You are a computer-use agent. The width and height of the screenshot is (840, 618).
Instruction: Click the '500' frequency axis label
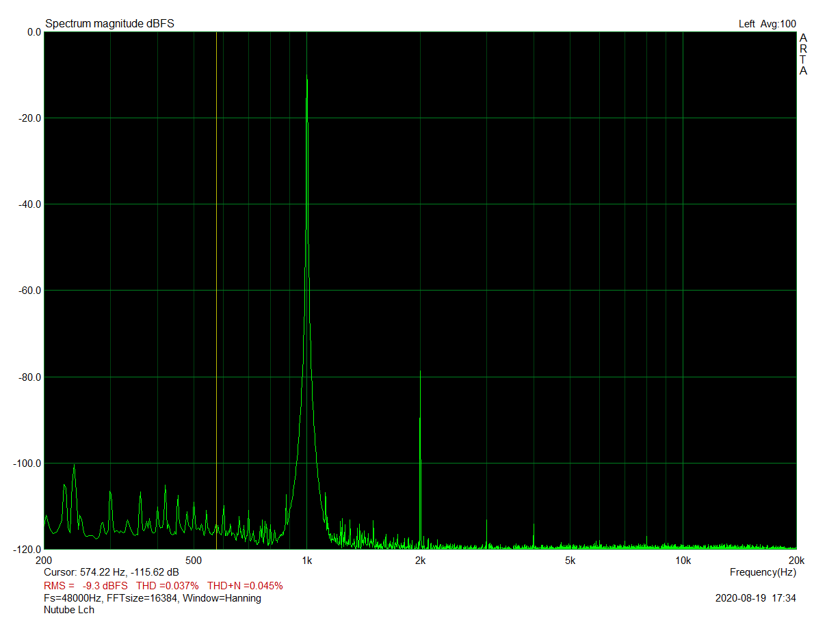coord(194,561)
